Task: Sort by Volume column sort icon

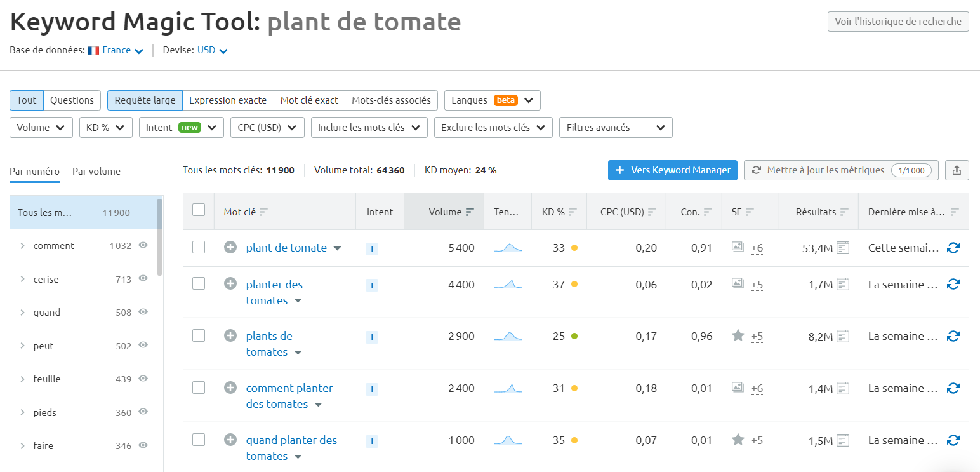Action: [x=470, y=212]
